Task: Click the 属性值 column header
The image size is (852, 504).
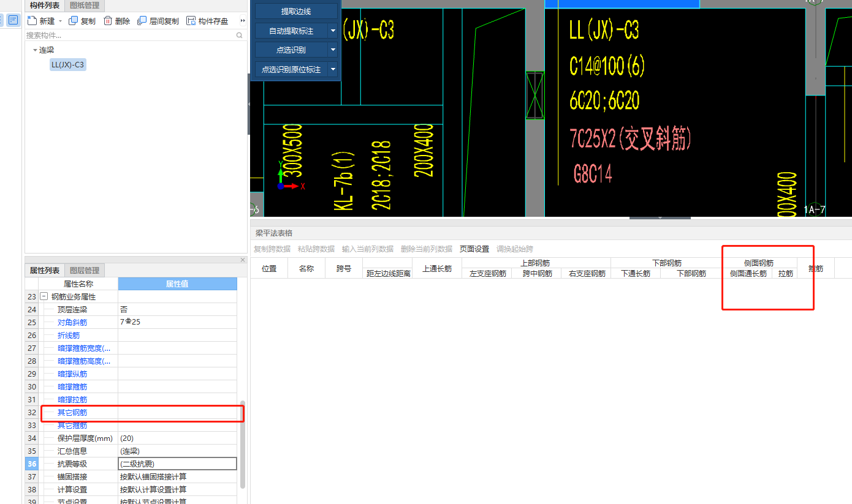Action: pyautogui.click(x=177, y=284)
